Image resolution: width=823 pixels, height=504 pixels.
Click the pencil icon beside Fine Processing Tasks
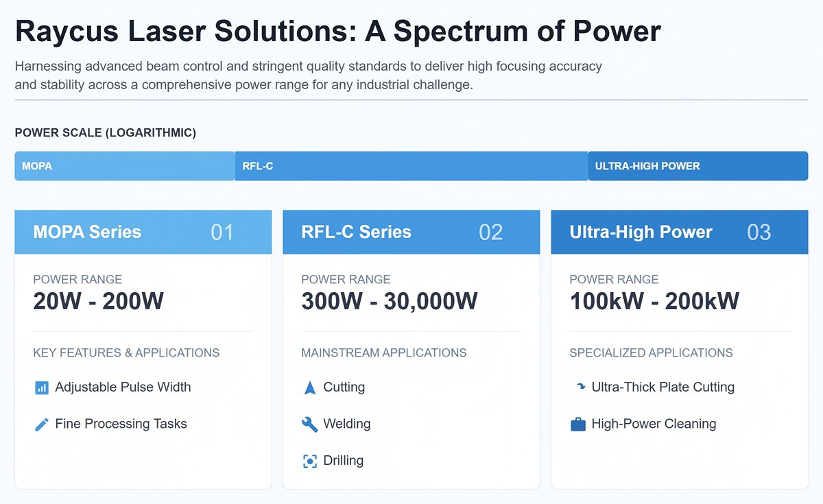click(41, 424)
